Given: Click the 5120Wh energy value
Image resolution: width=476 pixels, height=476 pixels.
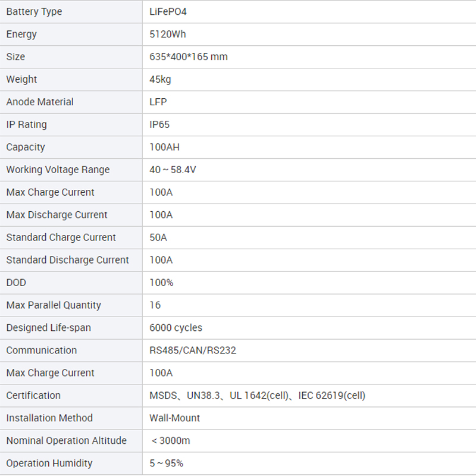Looking at the screenshot, I should click(x=168, y=35).
